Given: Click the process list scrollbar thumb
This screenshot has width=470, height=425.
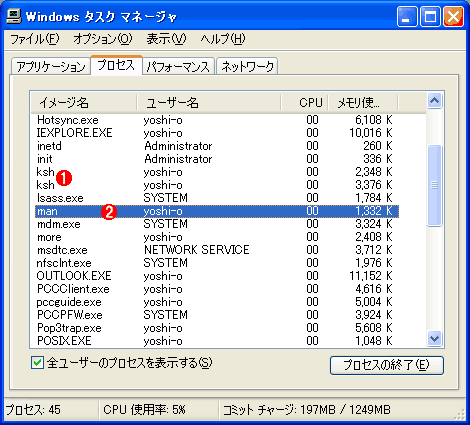Looking at the screenshot, I should pos(434,185).
